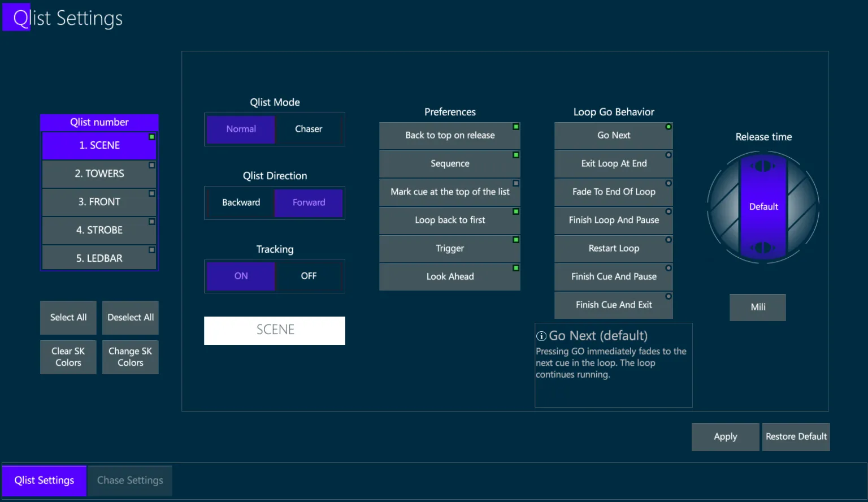Toggle Back to top on release
Screen dimensions: 868x502
[x=450, y=136]
